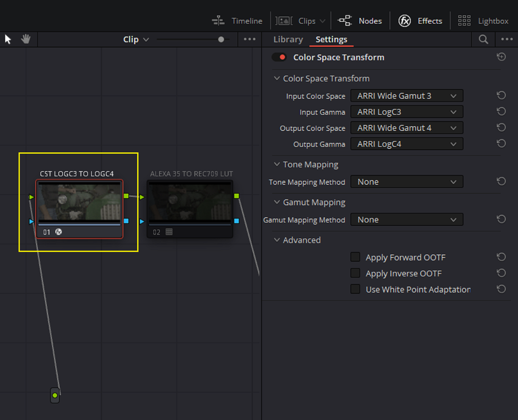Open the Lightbox view
Screen dimensions: 518x420
(483, 21)
